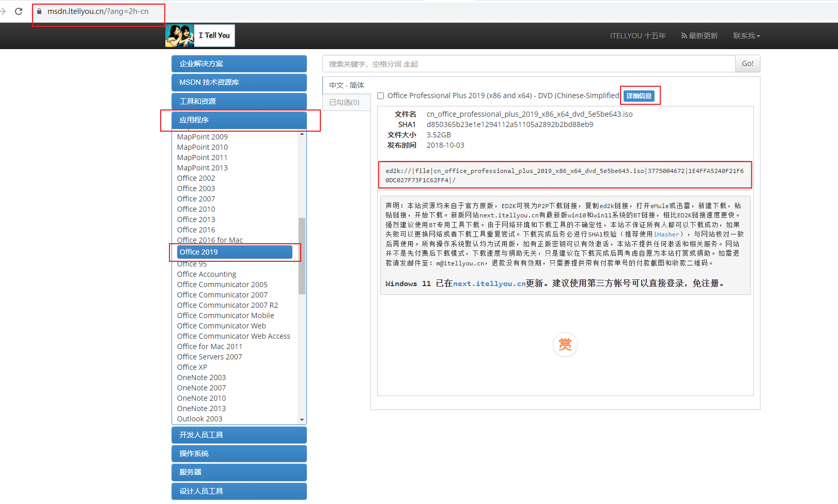Click the 详细信息 details button
The width and height of the screenshot is (838, 504).
point(639,96)
